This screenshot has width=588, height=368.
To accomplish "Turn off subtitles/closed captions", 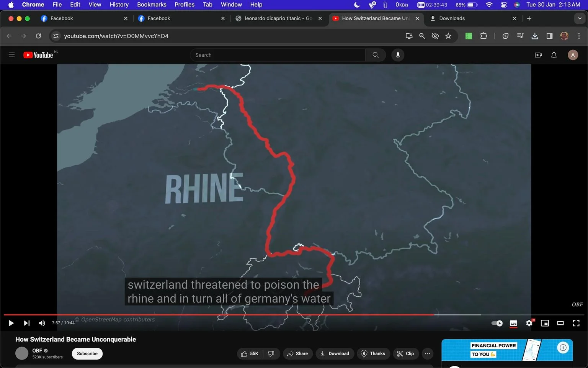I will click(x=514, y=323).
